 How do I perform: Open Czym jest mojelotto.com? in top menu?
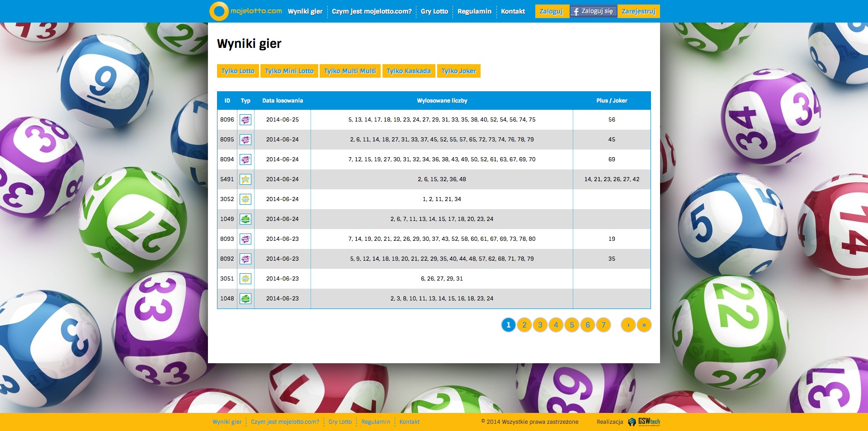click(372, 11)
